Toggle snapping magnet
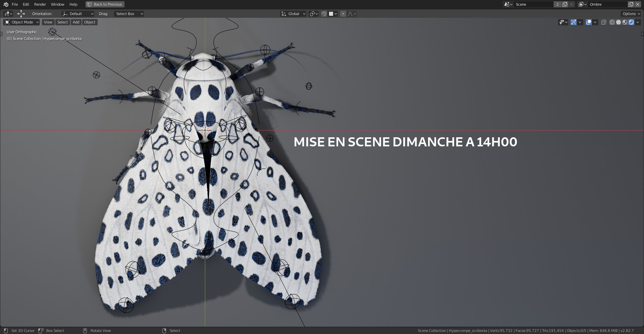This screenshot has width=644, height=334. coord(324,14)
